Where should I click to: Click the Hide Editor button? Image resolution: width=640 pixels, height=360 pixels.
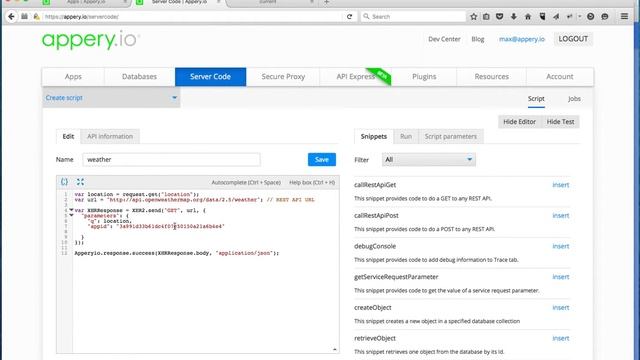point(519,122)
